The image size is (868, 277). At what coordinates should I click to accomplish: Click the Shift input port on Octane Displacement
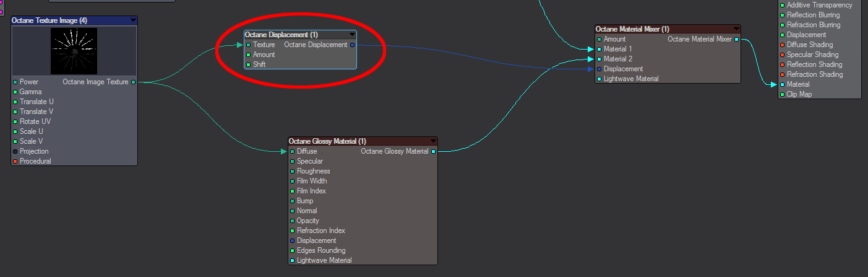[x=249, y=64]
